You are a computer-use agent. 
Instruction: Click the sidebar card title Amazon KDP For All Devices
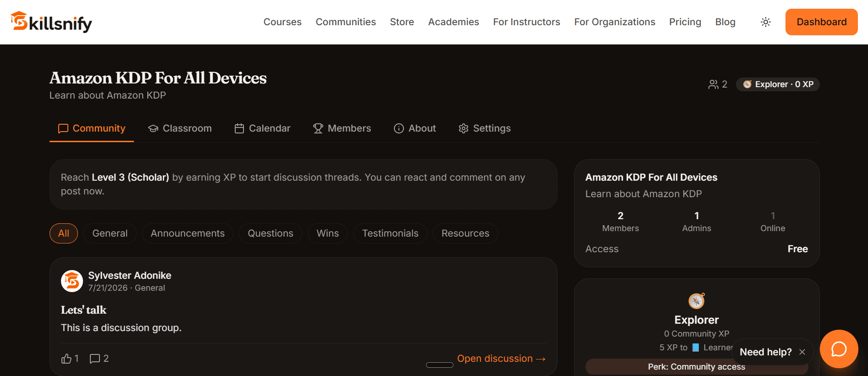pos(651,177)
